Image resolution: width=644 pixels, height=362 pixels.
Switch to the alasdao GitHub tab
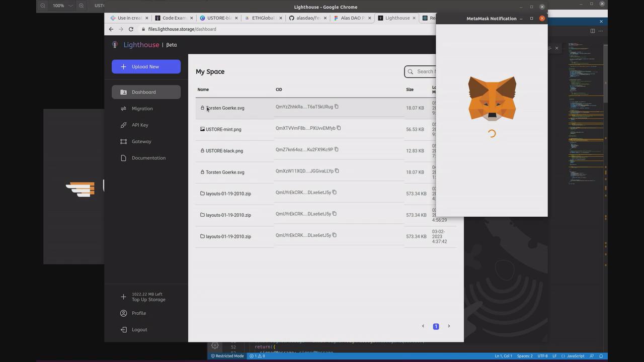[x=307, y=18]
